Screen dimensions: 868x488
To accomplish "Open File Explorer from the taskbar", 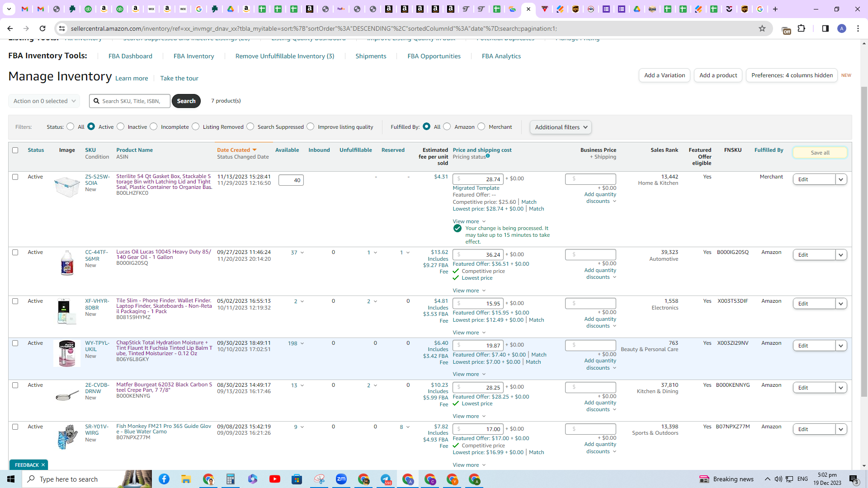I will 186,479.
